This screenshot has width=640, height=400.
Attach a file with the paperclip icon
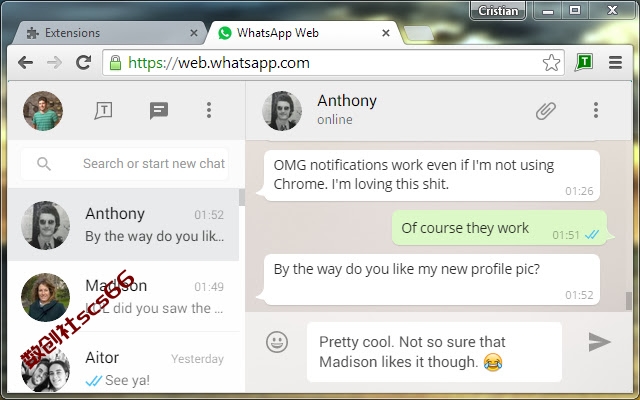(546, 111)
